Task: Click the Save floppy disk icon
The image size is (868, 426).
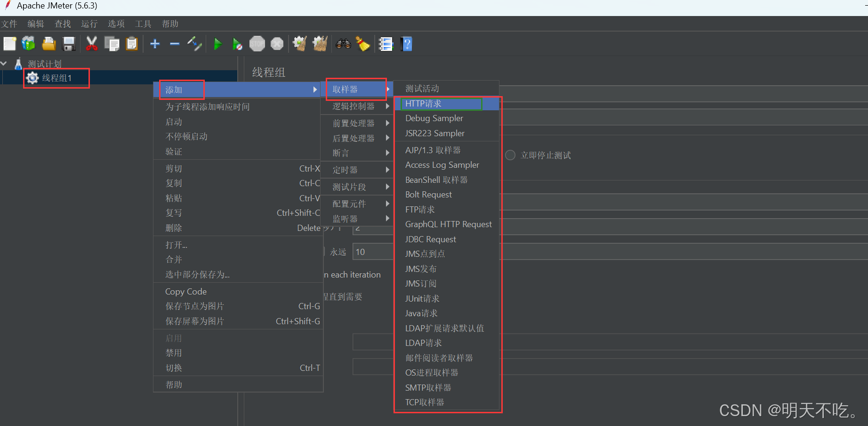Action: point(69,44)
